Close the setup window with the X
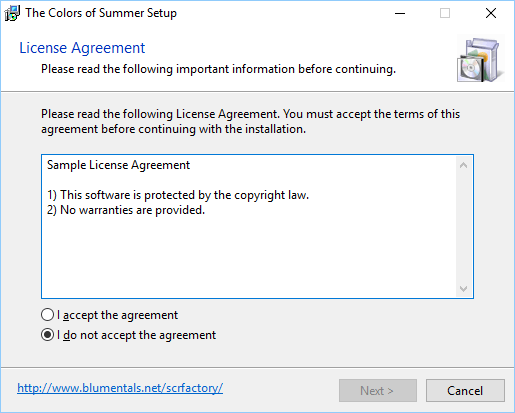515x413 pixels. 491,13
